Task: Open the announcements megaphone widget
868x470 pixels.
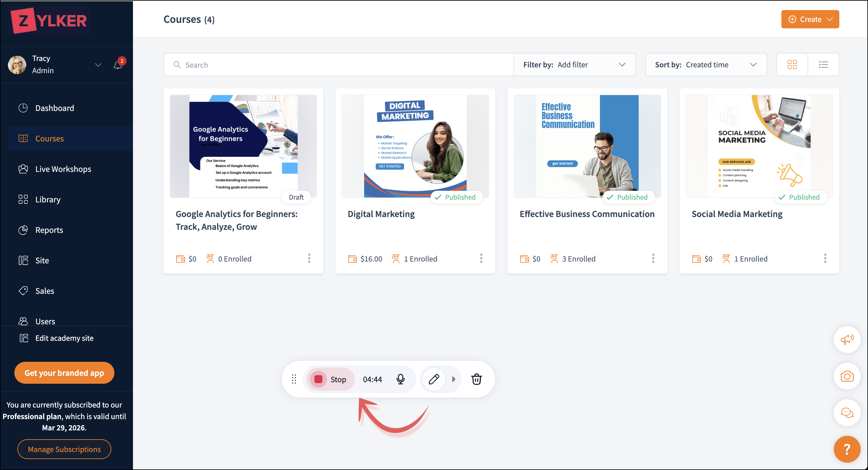Action: [x=846, y=339]
